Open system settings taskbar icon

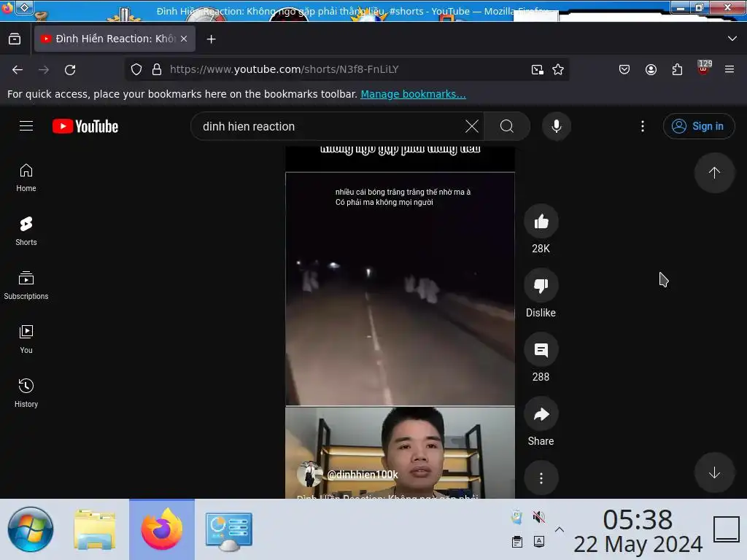tap(228, 530)
